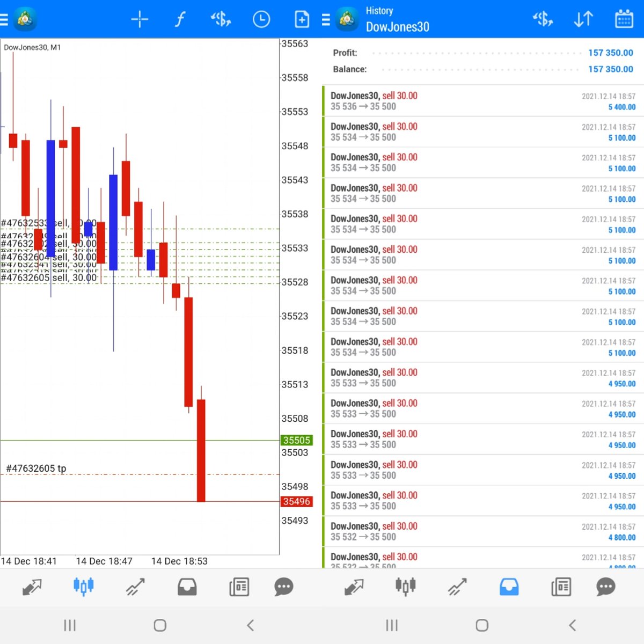This screenshot has width=644, height=644.
Task: Open calendar date range picker
Action: click(624, 19)
